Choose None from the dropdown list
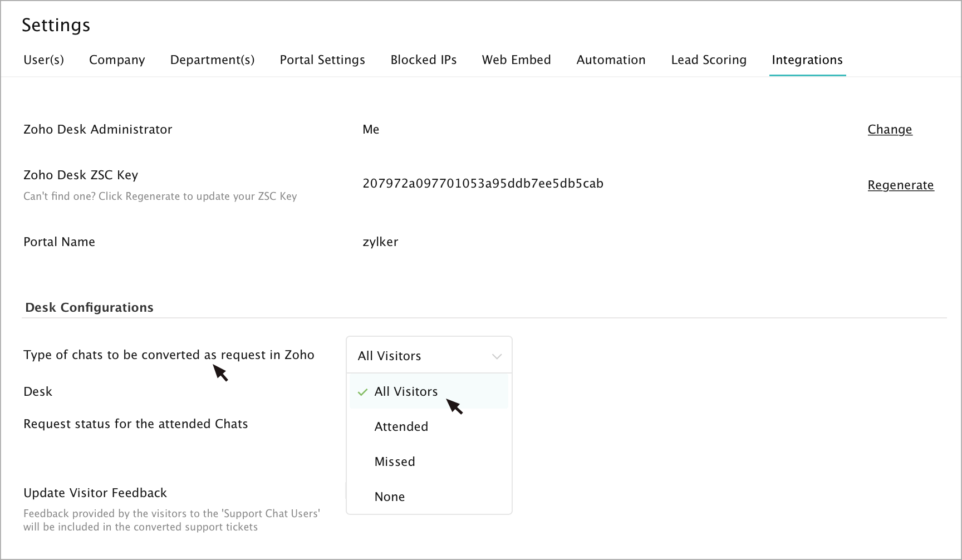Image resolution: width=962 pixels, height=560 pixels. pyautogui.click(x=390, y=497)
